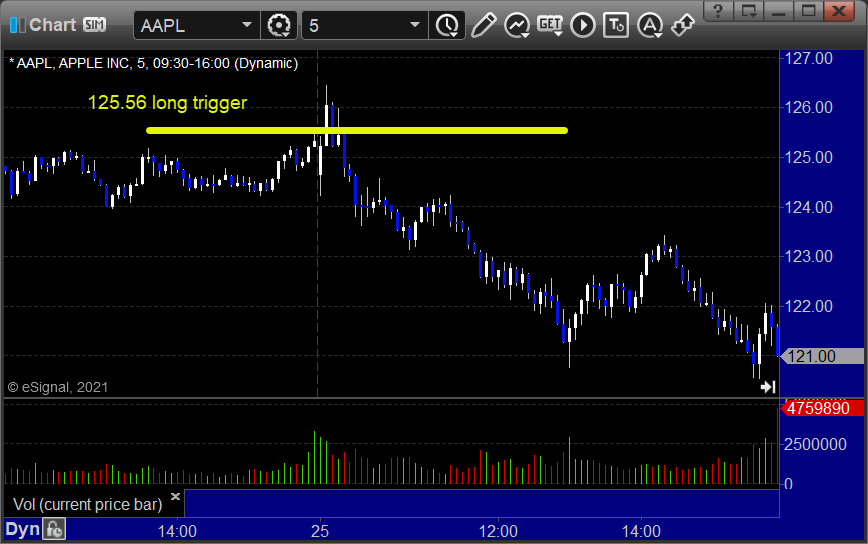Open the alerts A icon menu
The width and height of the screenshot is (868, 544).
click(650, 25)
